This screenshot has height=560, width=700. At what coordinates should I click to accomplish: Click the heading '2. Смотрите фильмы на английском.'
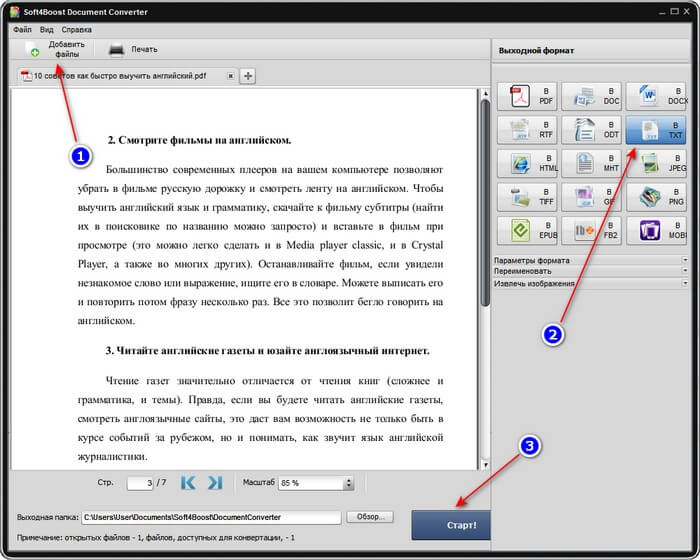pyautogui.click(x=199, y=140)
